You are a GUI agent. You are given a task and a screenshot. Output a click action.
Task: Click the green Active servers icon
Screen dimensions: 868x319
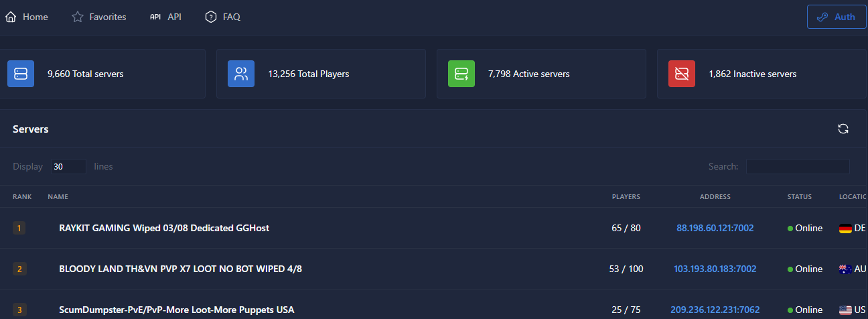coord(461,74)
